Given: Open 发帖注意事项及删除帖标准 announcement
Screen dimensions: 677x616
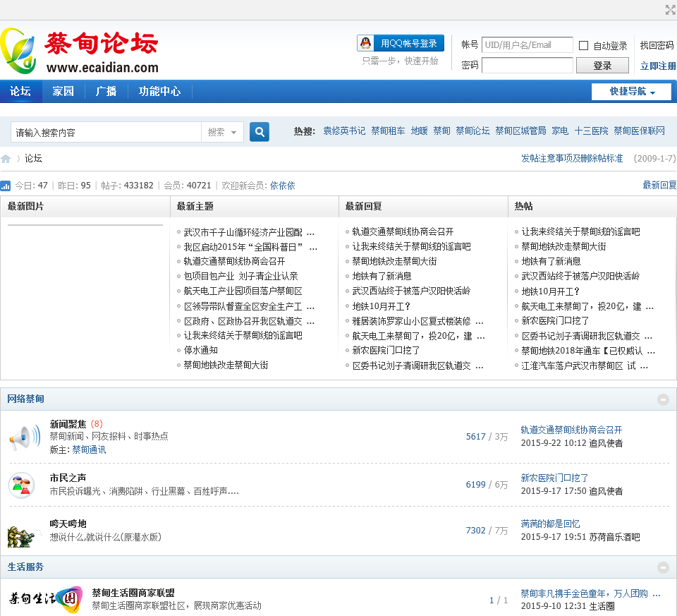Looking at the screenshot, I should coord(572,159).
